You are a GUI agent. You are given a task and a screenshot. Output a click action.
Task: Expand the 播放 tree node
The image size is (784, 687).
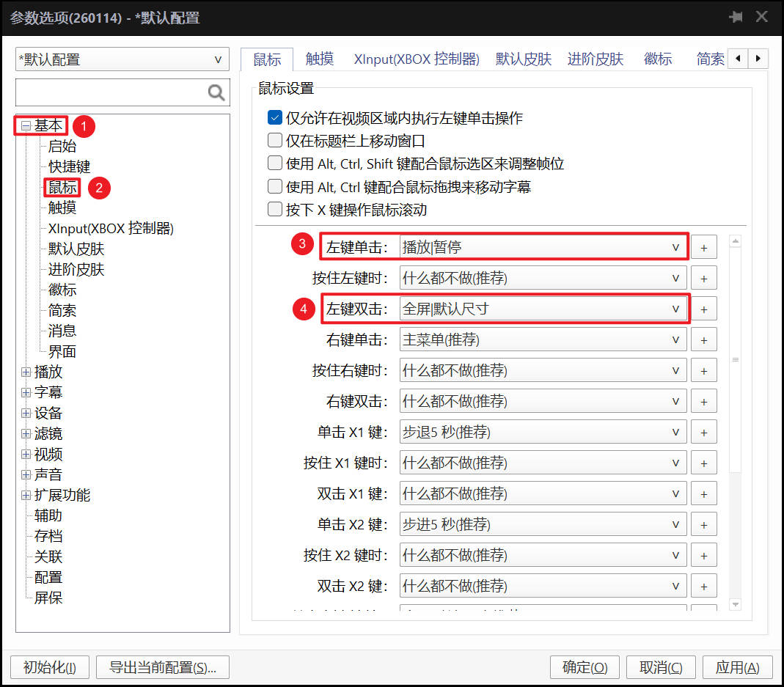26,372
